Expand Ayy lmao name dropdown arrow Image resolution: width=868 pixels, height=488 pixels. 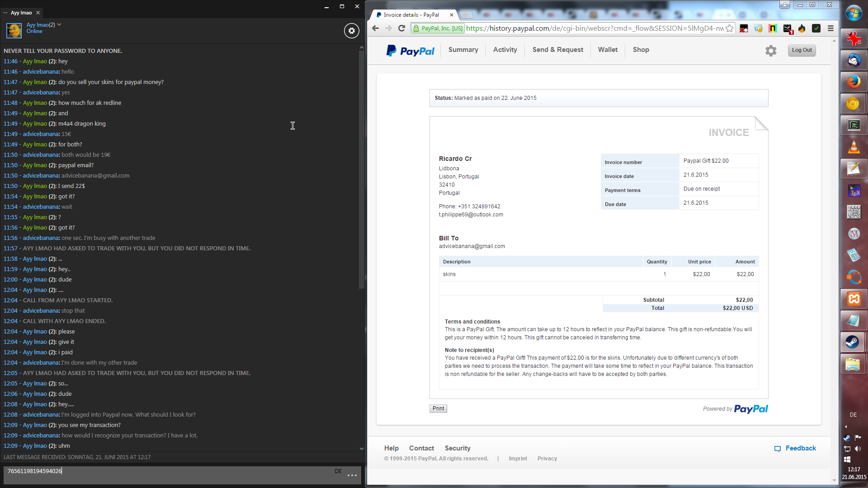click(x=59, y=25)
